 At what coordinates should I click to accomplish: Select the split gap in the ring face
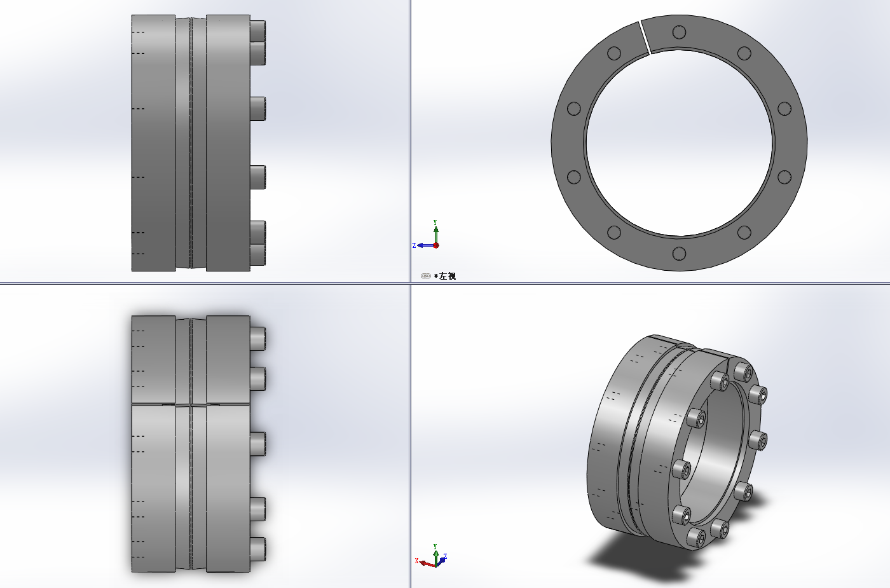tap(644, 38)
